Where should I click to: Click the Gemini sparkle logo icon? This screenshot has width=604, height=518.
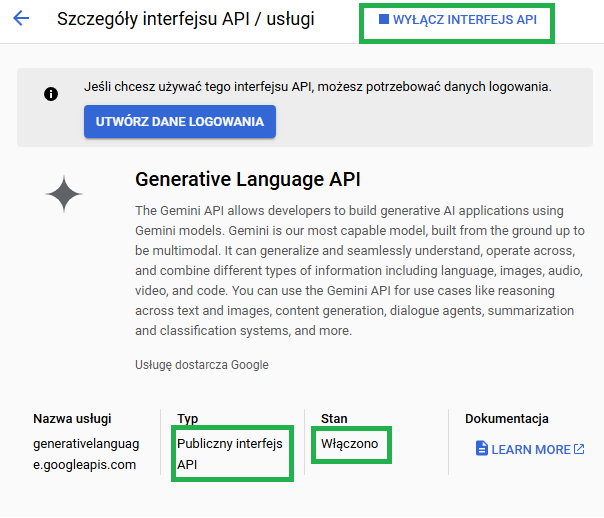64,194
